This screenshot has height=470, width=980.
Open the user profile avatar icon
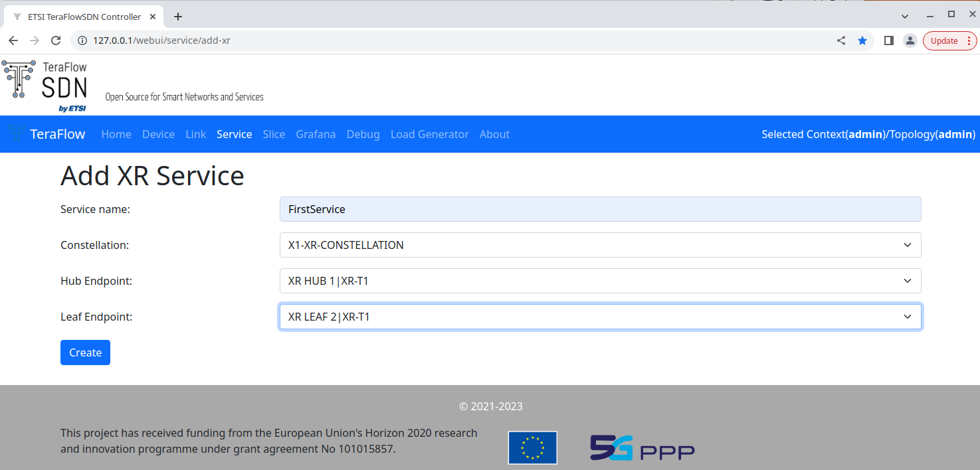[x=910, y=40]
